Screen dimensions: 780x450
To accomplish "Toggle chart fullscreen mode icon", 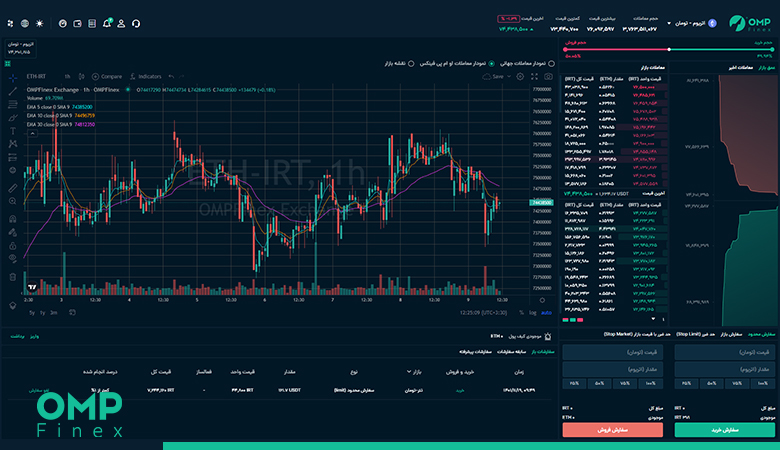I will tap(534, 77).
